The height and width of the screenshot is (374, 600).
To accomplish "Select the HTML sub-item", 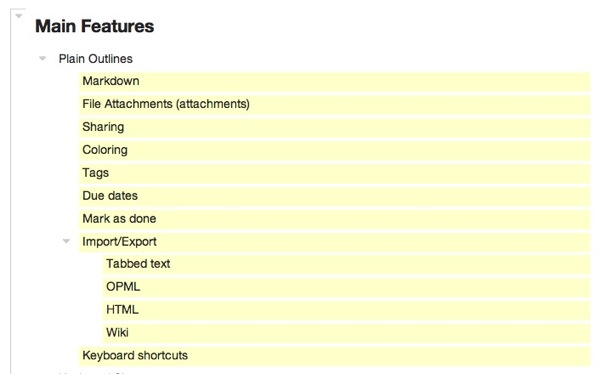I will coord(122,310).
